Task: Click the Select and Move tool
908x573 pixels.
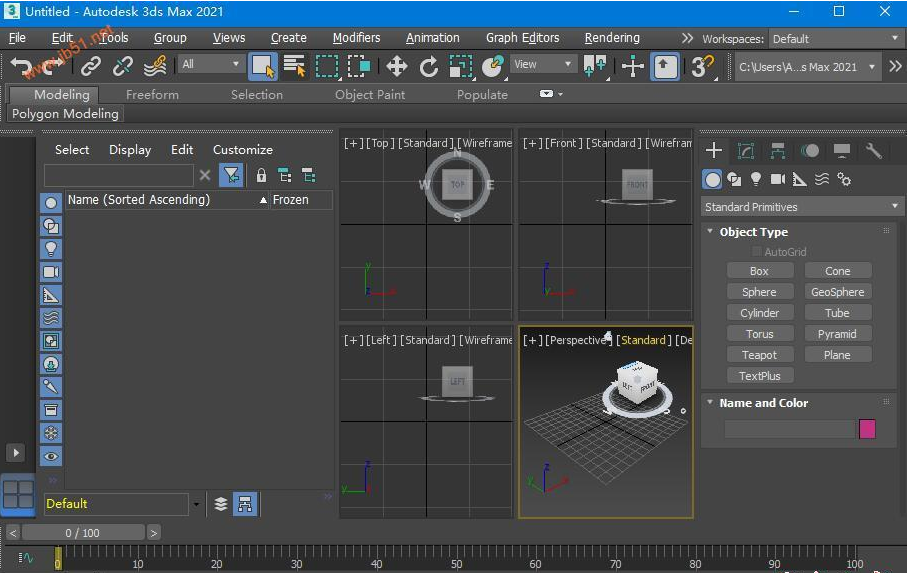Action: (397, 66)
